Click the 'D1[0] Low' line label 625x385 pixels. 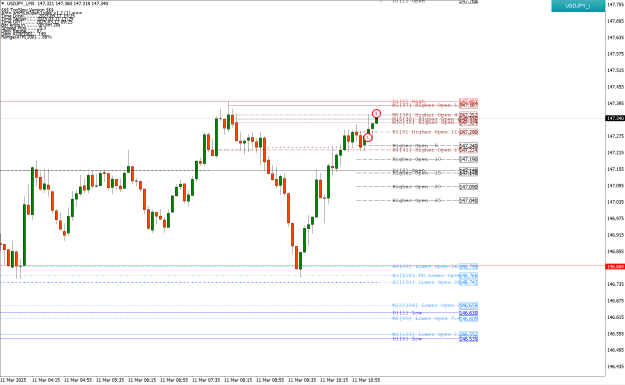[x=407, y=339]
